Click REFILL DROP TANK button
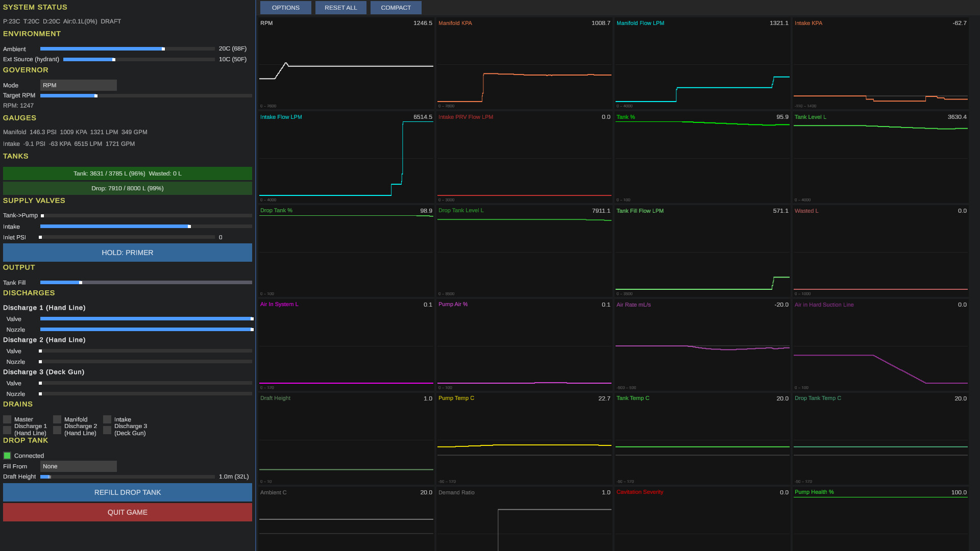 point(128,492)
